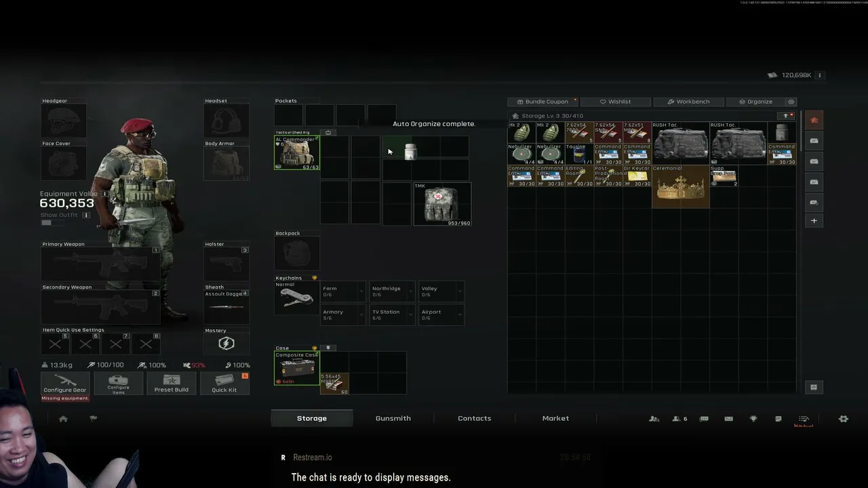The height and width of the screenshot is (488, 868).
Task: Open the friends list showing 6
Action: (679, 419)
